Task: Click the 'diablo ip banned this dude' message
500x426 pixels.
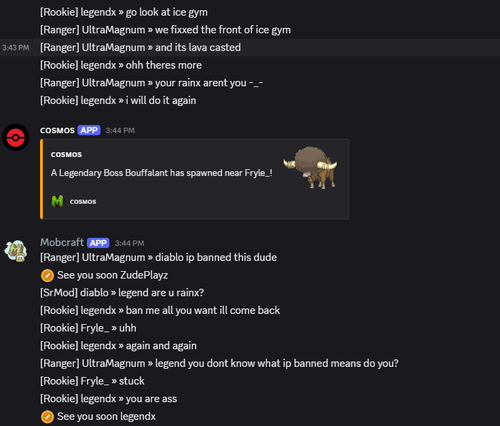Action: click(x=158, y=257)
